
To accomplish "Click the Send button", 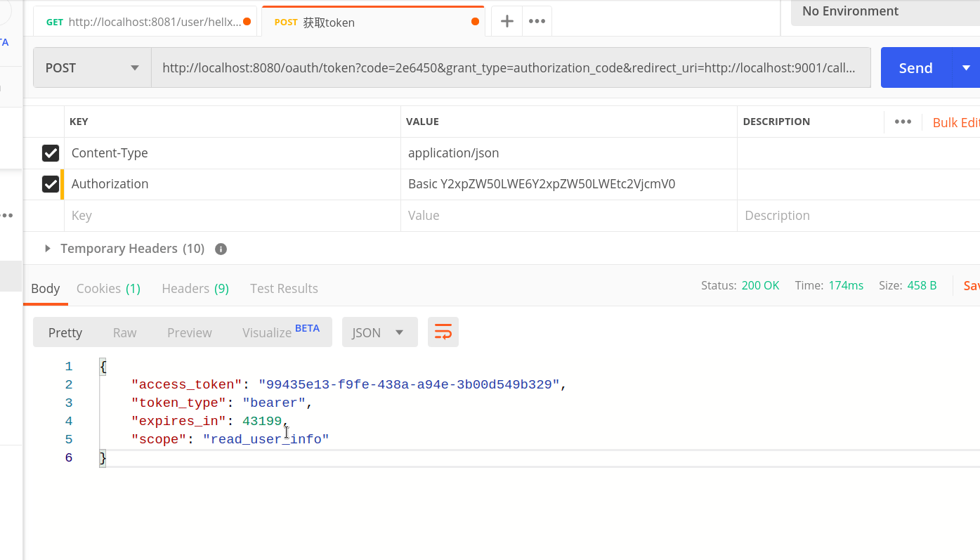I will point(915,67).
